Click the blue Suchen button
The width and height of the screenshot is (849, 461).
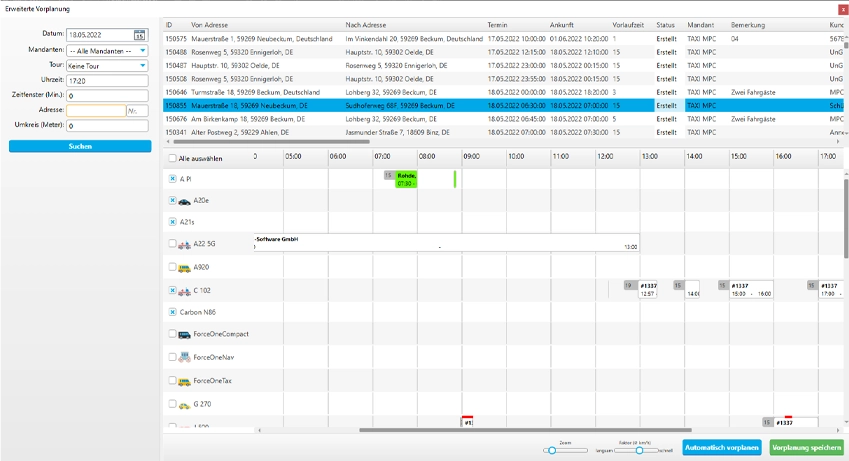[80, 146]
